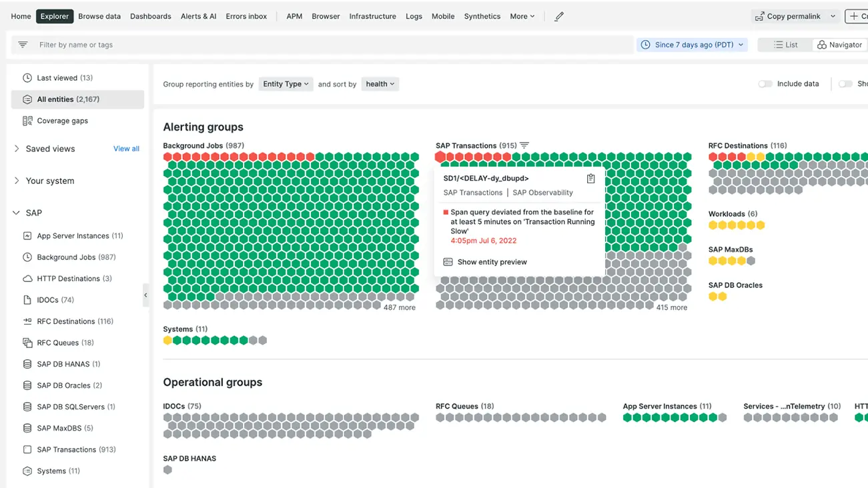Open the Entity Type dropdown

286,84
